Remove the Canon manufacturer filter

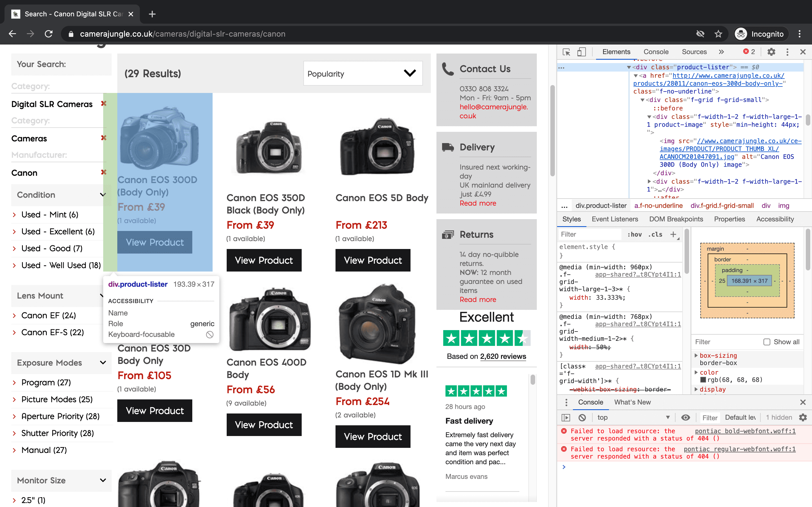[x=104, y=172]
